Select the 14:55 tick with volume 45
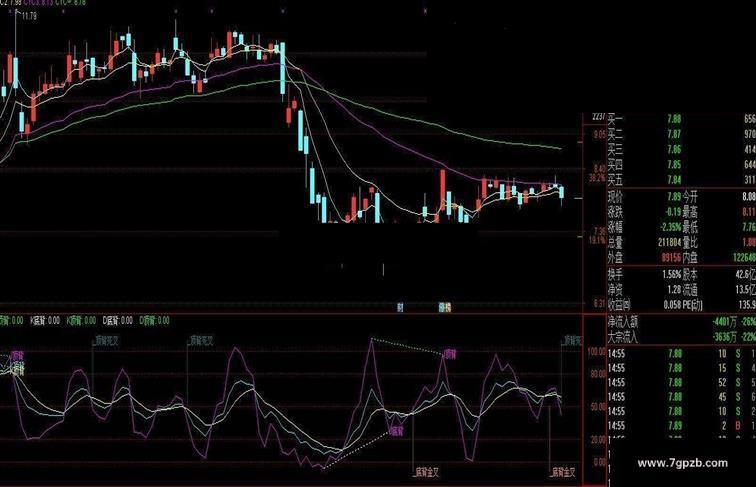Viewport: 756px width, 487px height. click(x=681, y=397)
